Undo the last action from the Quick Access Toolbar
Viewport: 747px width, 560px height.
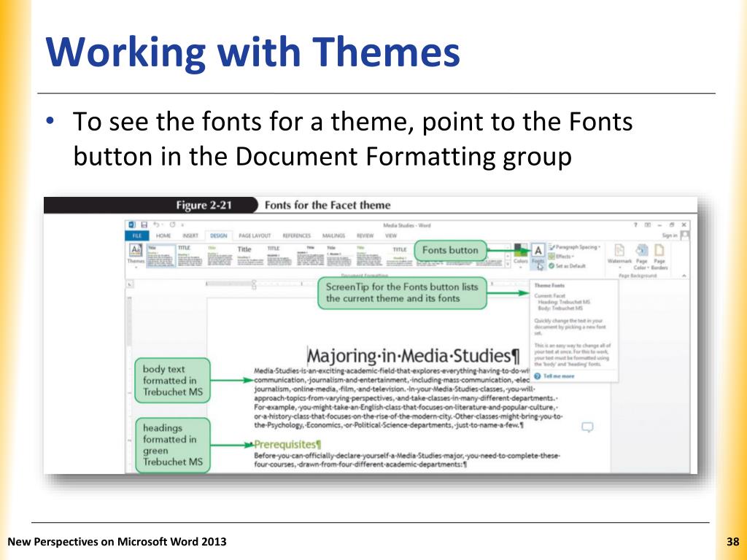(x=157, y=225)
